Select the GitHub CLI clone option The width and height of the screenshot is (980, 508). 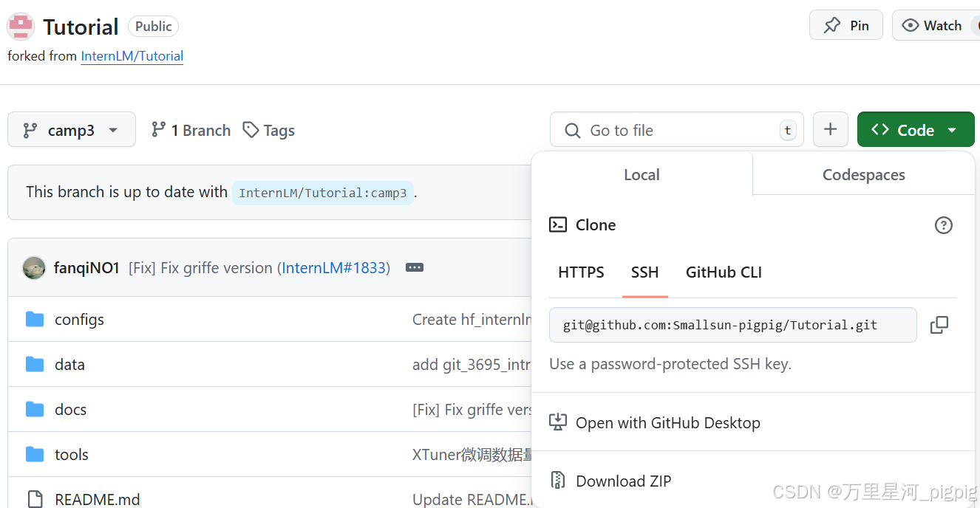pos(724,272)
